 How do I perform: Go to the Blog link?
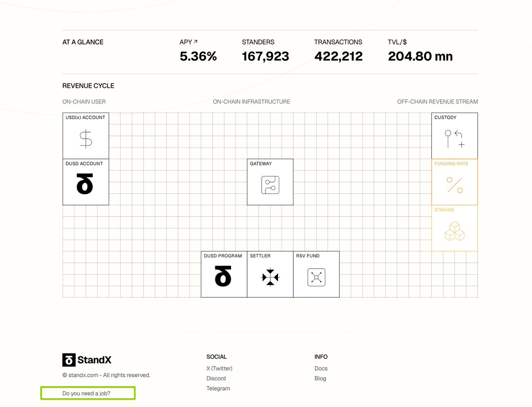pyautogui.click(x=320, y=379)
